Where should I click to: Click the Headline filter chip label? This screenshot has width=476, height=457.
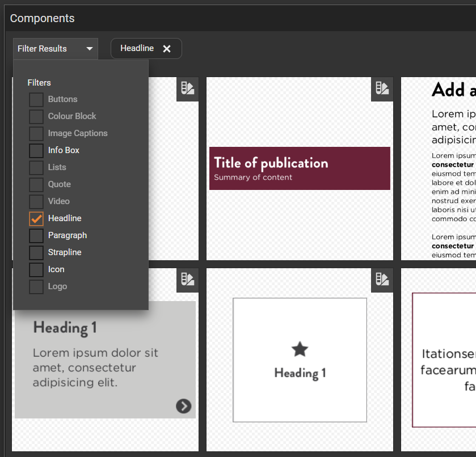point(136,48)
